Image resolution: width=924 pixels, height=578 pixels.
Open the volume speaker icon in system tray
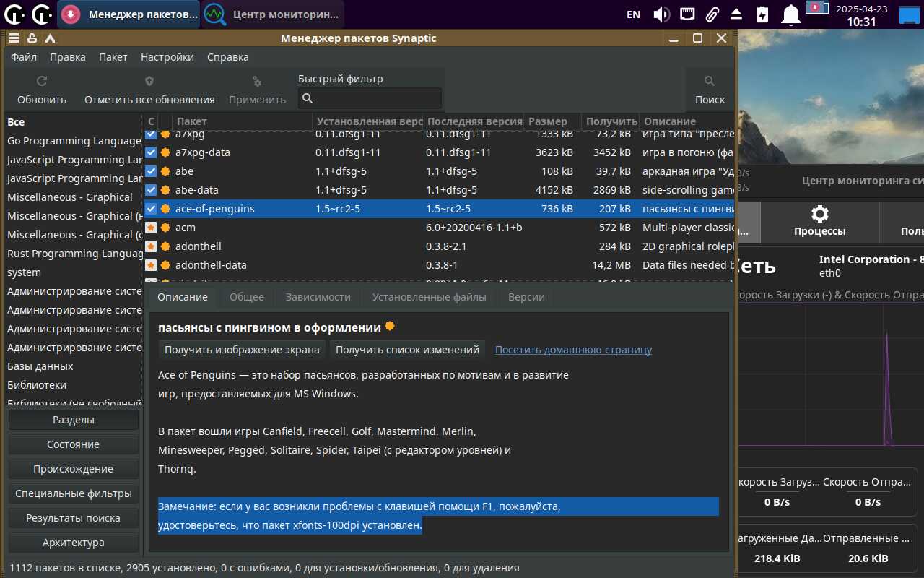(661, 14)
